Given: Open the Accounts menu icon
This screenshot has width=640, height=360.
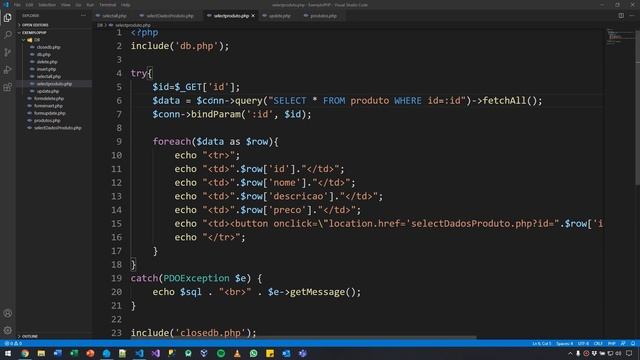Looking at the screenshot, I should tap(8, 313).
